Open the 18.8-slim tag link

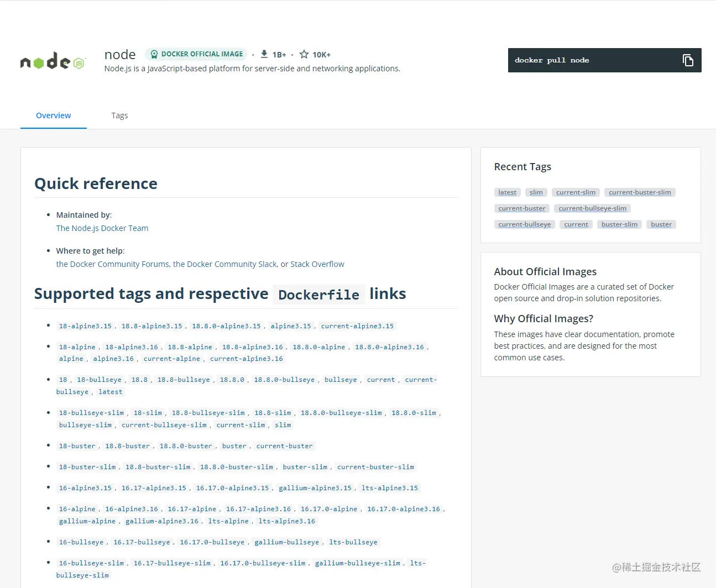(273, 413)
